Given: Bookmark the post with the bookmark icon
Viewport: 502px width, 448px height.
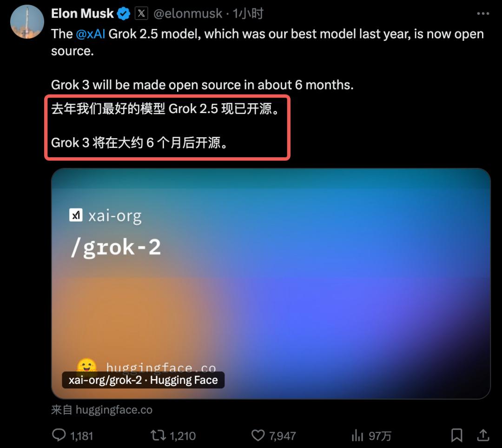Looking at the screenshot, I should 456,435.
